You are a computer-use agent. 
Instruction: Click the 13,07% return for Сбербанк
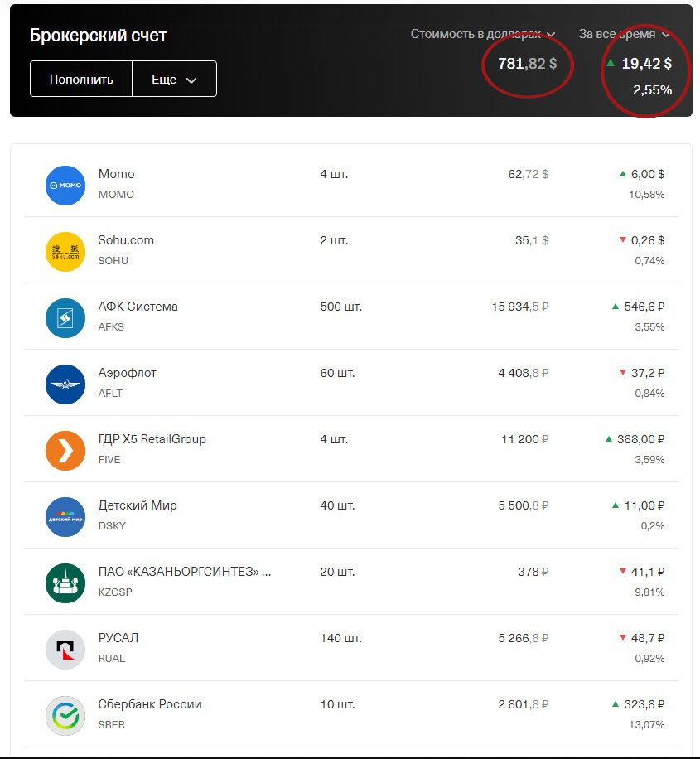647,725
